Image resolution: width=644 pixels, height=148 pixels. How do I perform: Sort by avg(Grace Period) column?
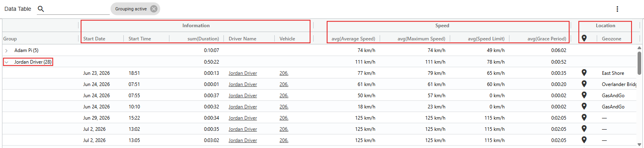tap(547, 39)
